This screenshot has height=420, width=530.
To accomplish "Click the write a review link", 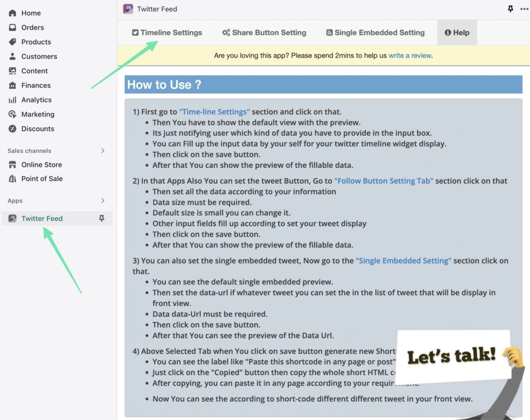I will (410, 55).
